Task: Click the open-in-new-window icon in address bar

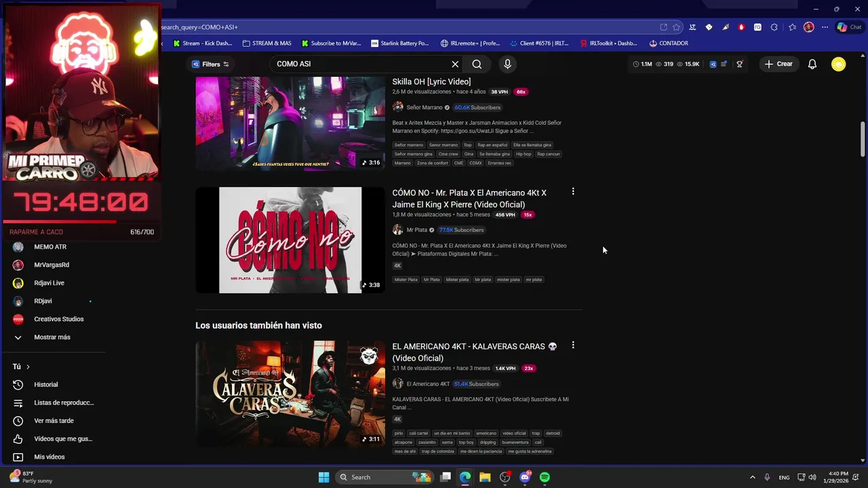Action: point(663,27)
